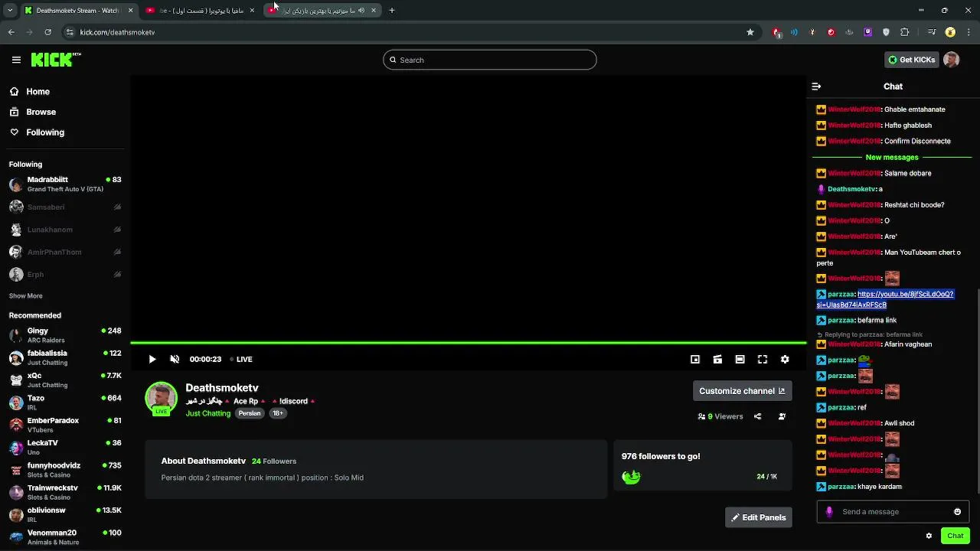Image resolution: width=980 pixels, height=551 pixels.
Task: Open Madrabbiitt's channel in Following list
Action: (65, 184)
